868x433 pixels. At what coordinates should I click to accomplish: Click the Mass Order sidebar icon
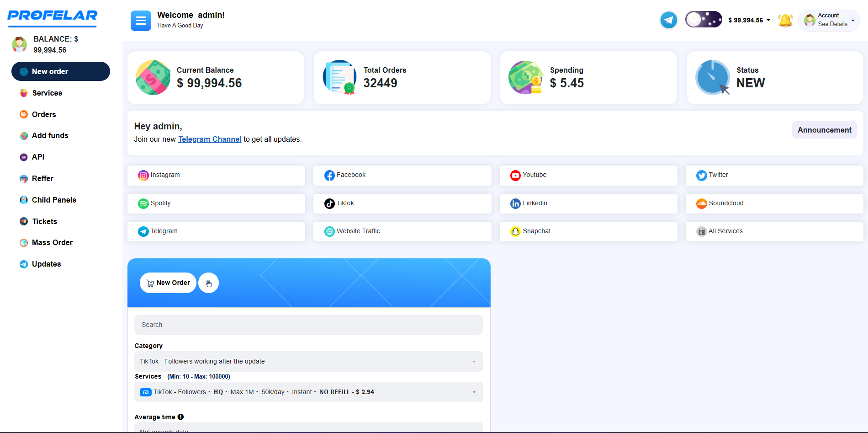click(x=24, y=243)
